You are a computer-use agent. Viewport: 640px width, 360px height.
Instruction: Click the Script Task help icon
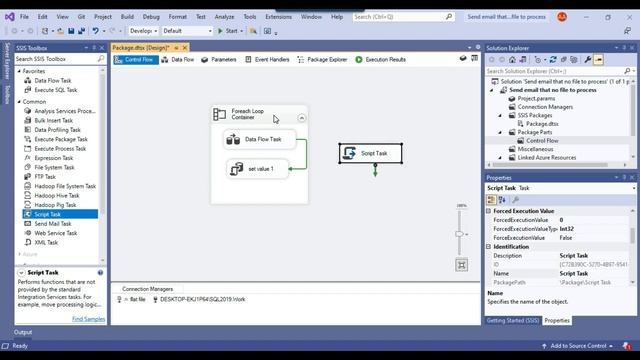click(100, 273)
